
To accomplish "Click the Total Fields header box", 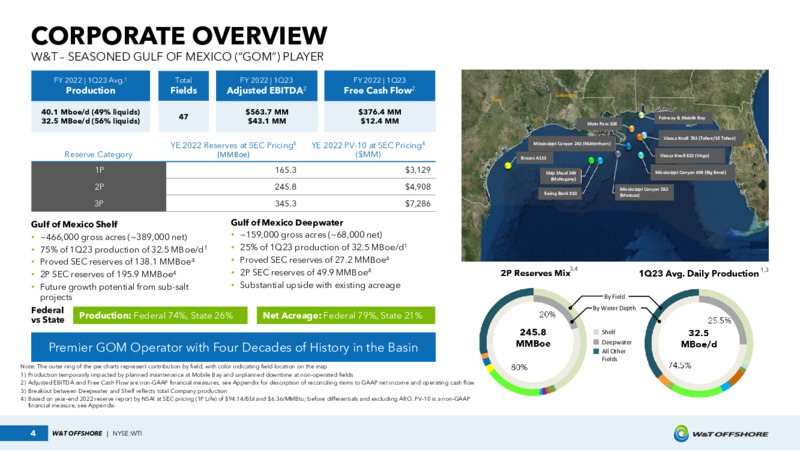I will click(x=184, y=86).
